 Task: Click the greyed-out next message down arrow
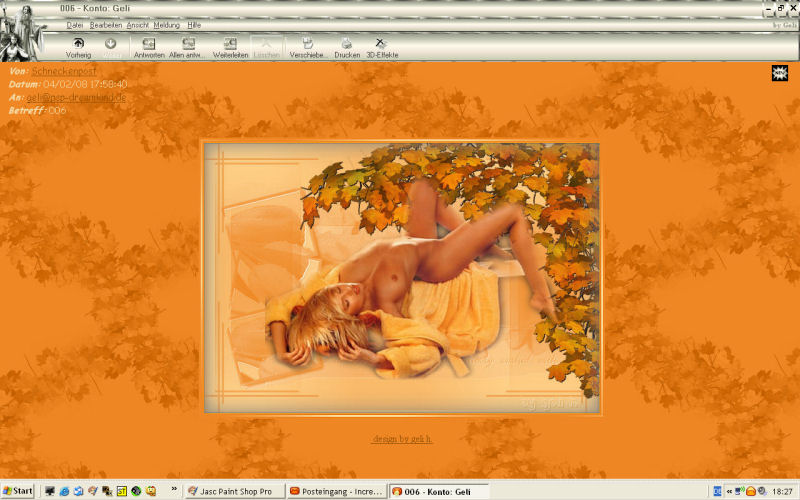tap(111, 48)
